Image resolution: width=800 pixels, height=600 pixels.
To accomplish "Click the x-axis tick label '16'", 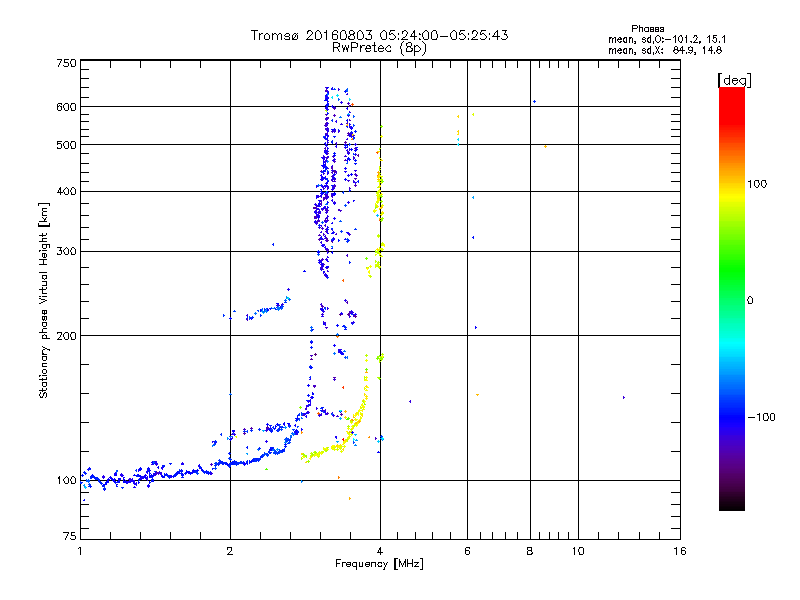I will 680,551.
